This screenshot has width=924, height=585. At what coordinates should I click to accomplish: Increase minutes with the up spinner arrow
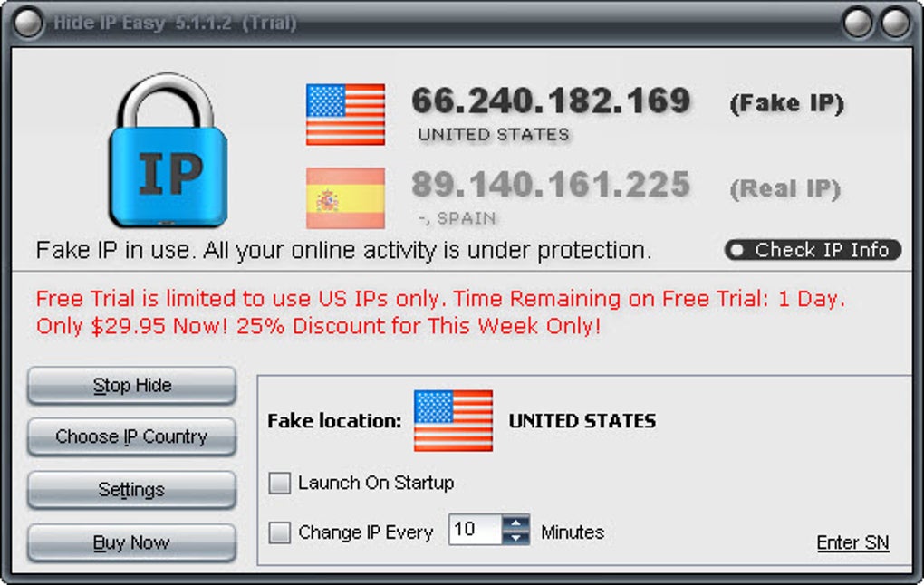[516, 523]
